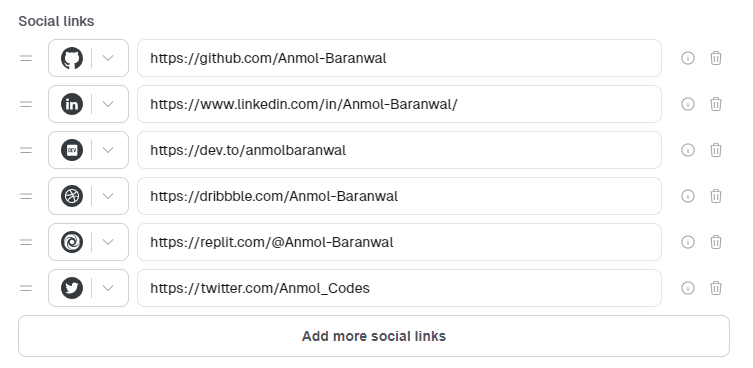The image size is (753, 368).
Task: Click the GitHub URL input field
Action: point(400,58)
